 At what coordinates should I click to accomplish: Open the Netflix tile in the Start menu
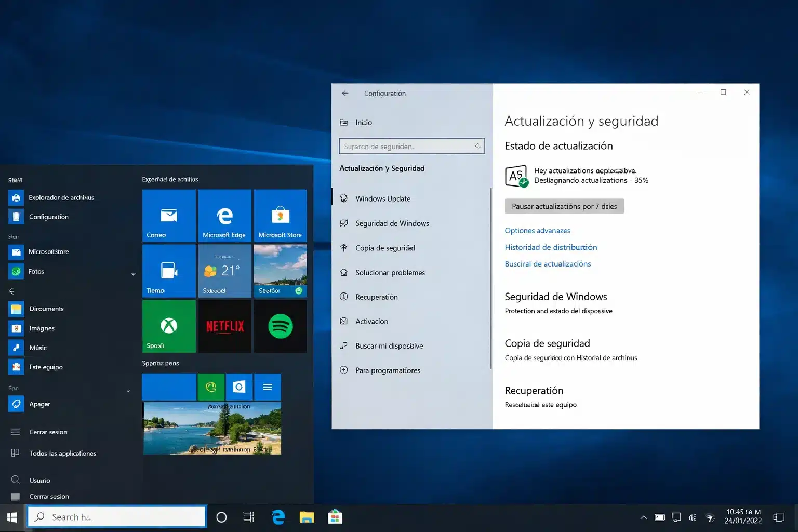[224, 326]
